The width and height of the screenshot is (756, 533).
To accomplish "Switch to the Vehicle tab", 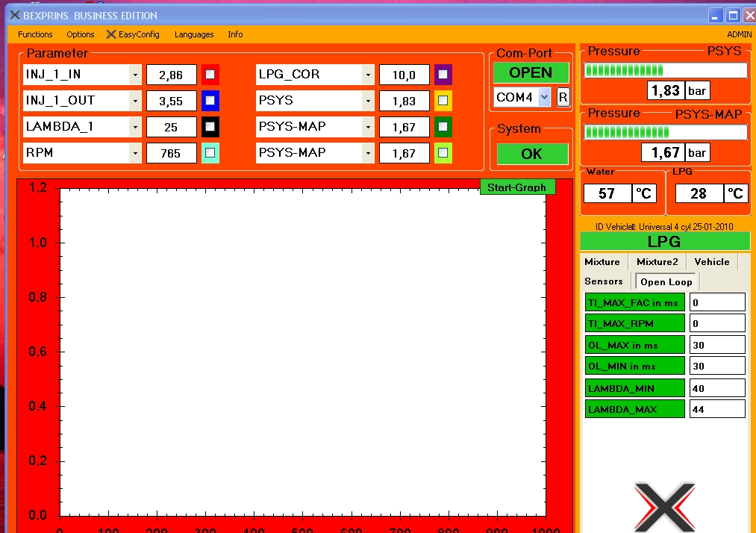I will coord(712,262).
